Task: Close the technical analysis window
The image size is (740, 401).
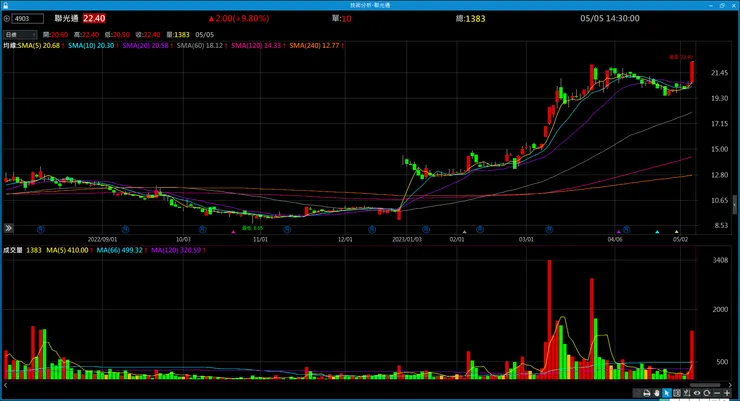Action: 733,5
